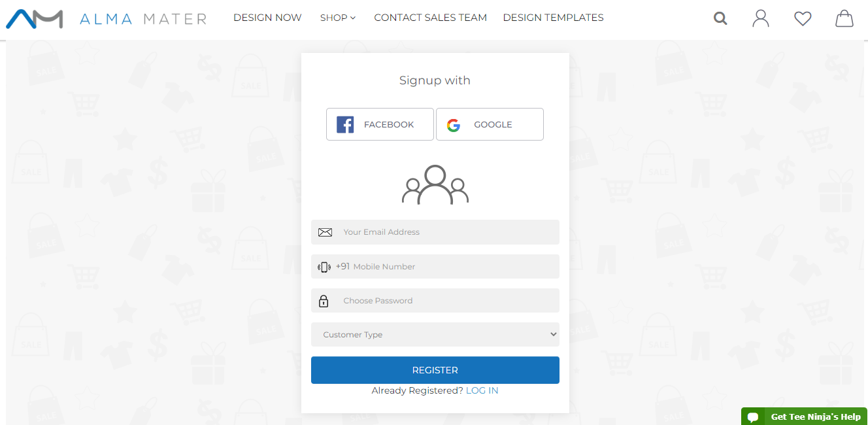Viewport: 868px width, 425px height.
Task: Click the envelope icon in email field
Action: coord(325,232)
